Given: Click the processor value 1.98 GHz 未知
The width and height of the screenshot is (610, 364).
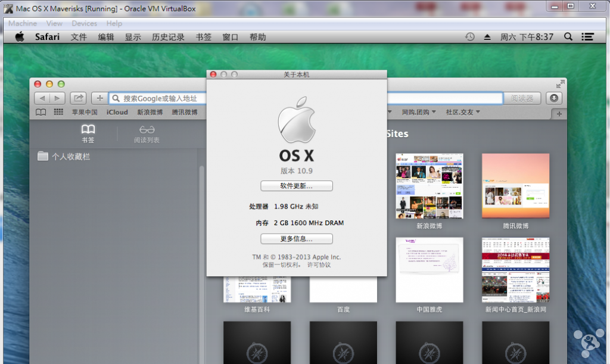Looking at the screenshot, I should [296, 207].
